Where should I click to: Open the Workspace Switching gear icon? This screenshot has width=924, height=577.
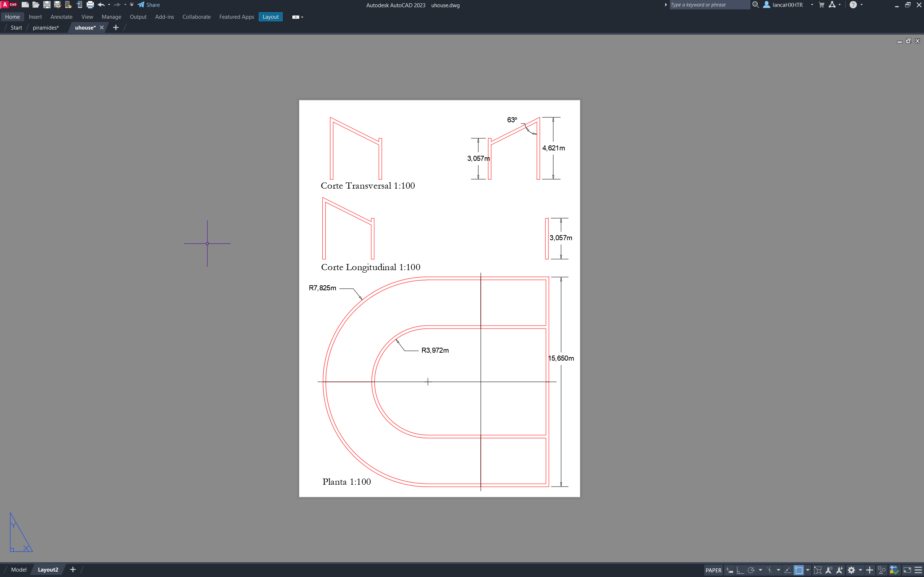[851, 570]
